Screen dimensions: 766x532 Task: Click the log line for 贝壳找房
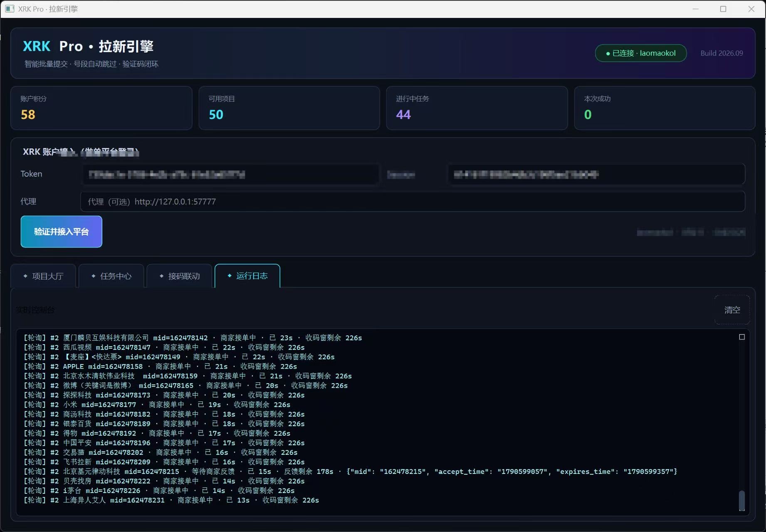point(164,481)
